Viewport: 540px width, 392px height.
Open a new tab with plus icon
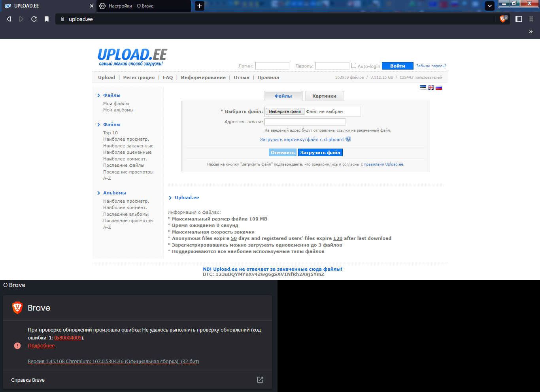pyautogui.click(x=200, y=6)
